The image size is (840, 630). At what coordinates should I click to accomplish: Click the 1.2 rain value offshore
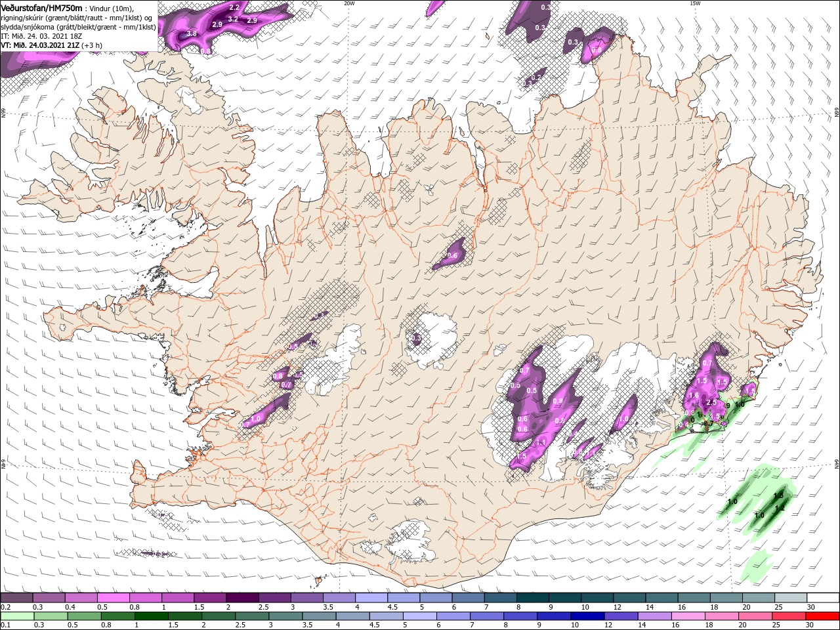pyautogui.click(x=780, y=508)
